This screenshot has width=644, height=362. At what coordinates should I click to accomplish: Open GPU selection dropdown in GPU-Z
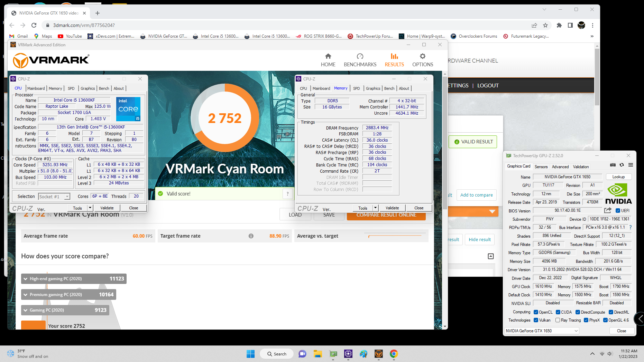click(542, 331)
